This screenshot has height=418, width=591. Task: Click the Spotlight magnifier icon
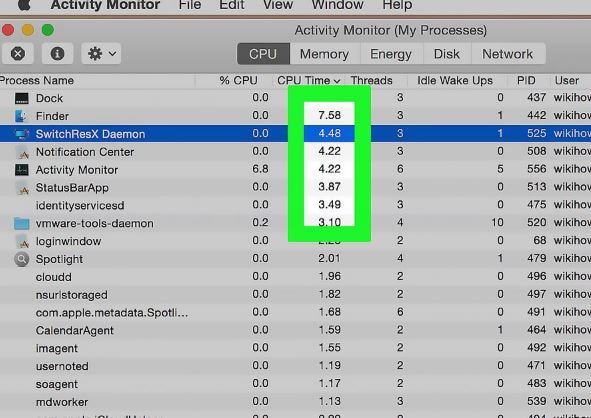pyautogui.click(x=21, y=259)
